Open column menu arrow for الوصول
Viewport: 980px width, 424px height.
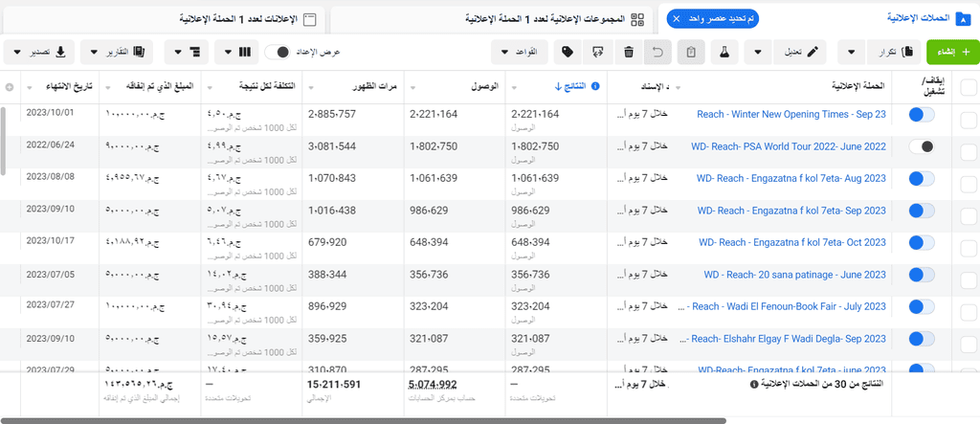pyautogui.click(x=413, y=87)
